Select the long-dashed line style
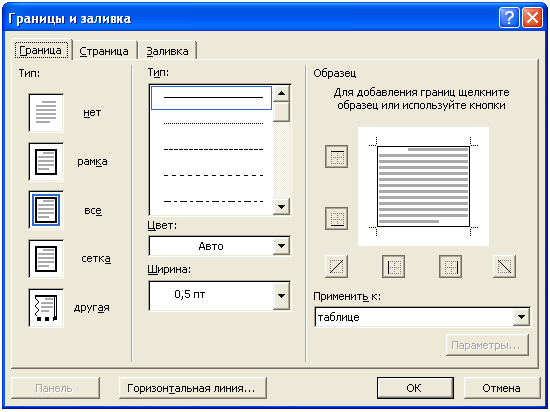The image size is (550, 412). click(x=212, y=175)
